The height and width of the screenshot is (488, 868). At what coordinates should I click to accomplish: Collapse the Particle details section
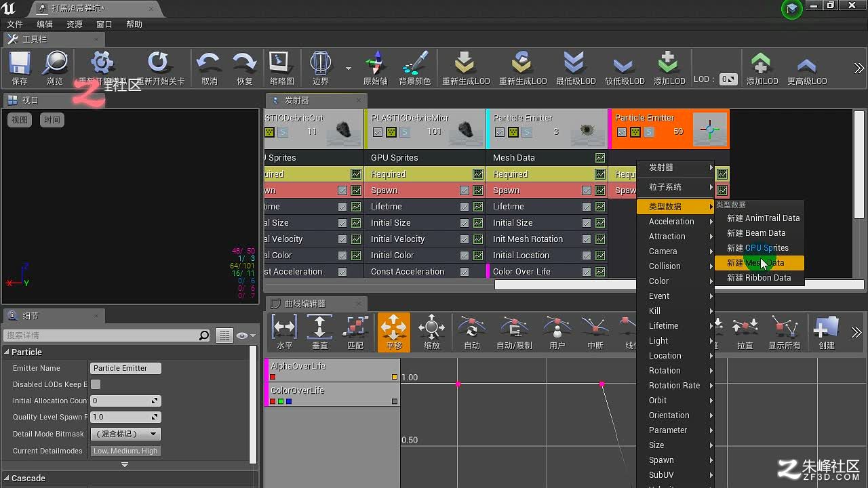(7, 352)
